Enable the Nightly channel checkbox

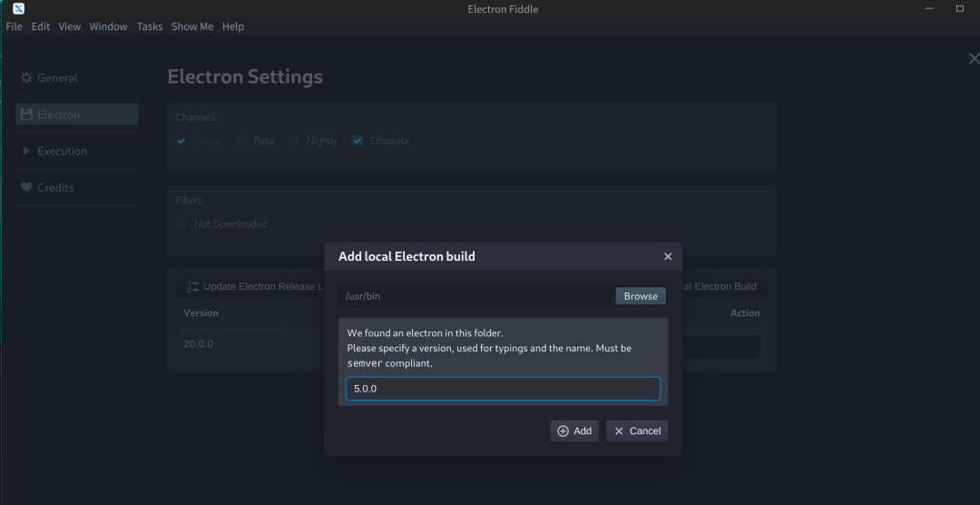pos(294,141)
